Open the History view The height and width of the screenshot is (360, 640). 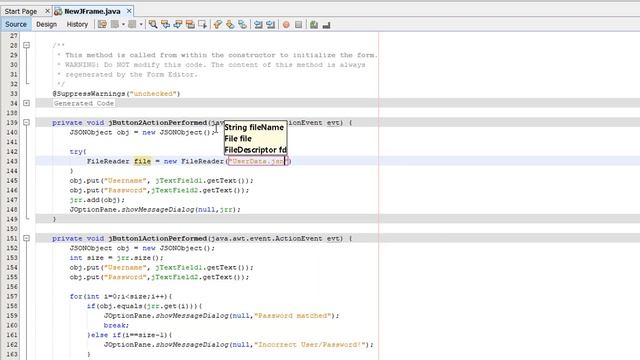point(77,24)
